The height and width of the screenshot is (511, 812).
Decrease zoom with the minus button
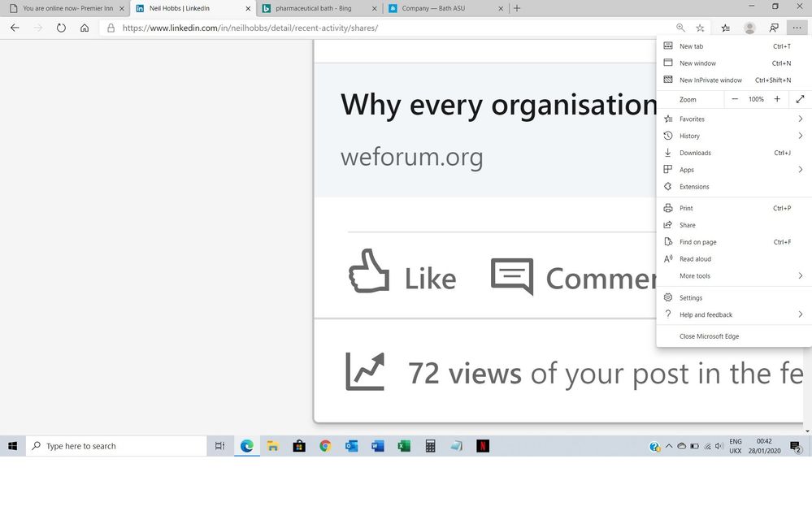click(734, 99)
